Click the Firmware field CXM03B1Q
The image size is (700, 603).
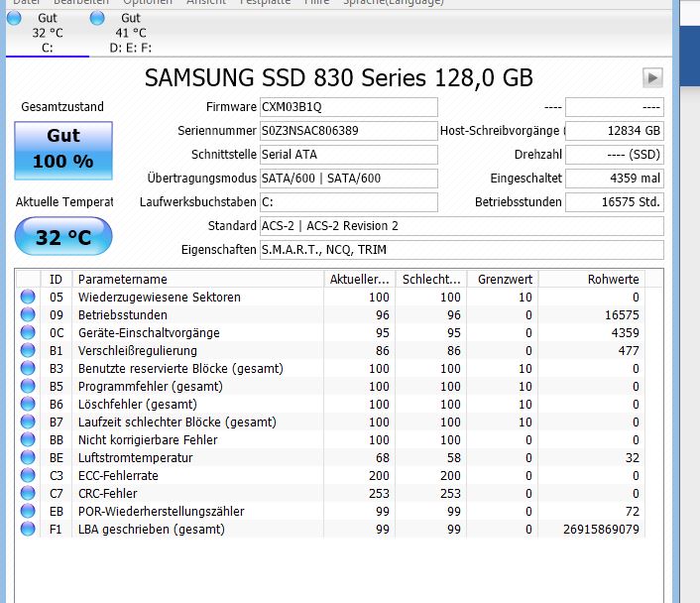349,107
